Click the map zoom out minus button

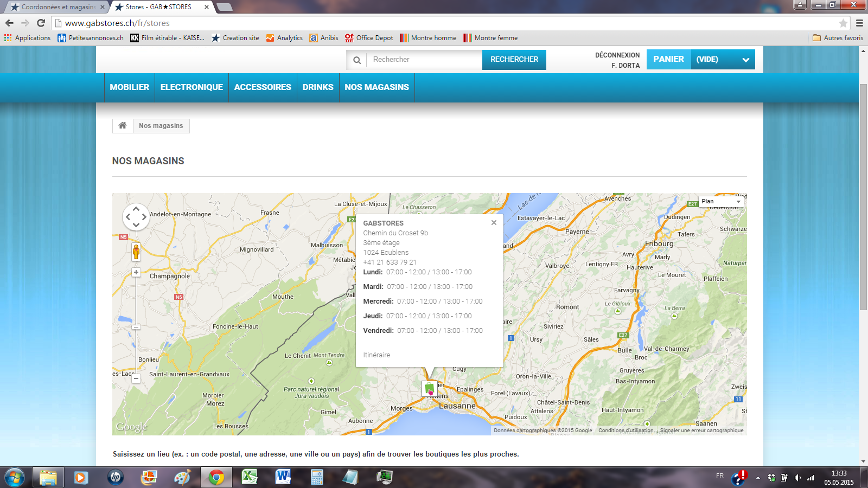[136, 378]
